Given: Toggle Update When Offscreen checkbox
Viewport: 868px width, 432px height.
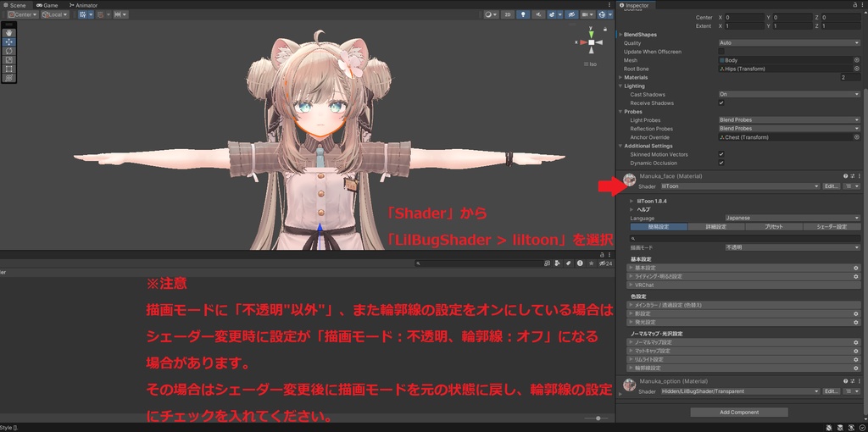Looking at the screenshot, I should pos(721,52).
